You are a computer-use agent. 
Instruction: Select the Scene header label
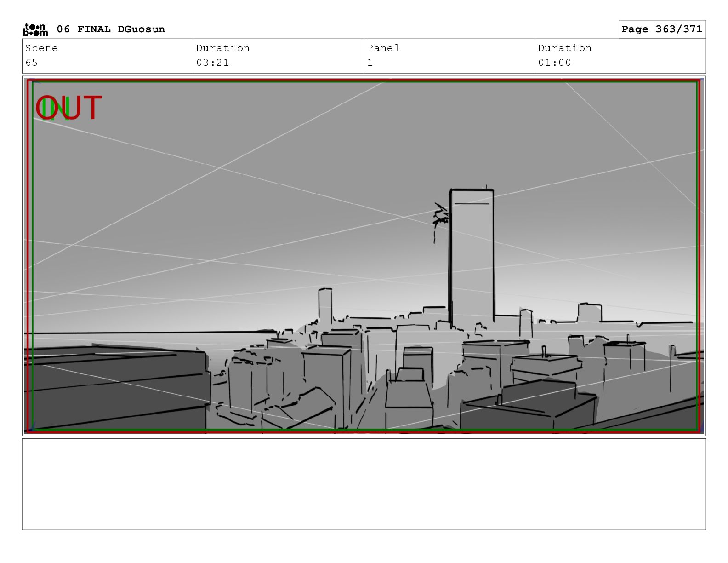coord(41,48)
